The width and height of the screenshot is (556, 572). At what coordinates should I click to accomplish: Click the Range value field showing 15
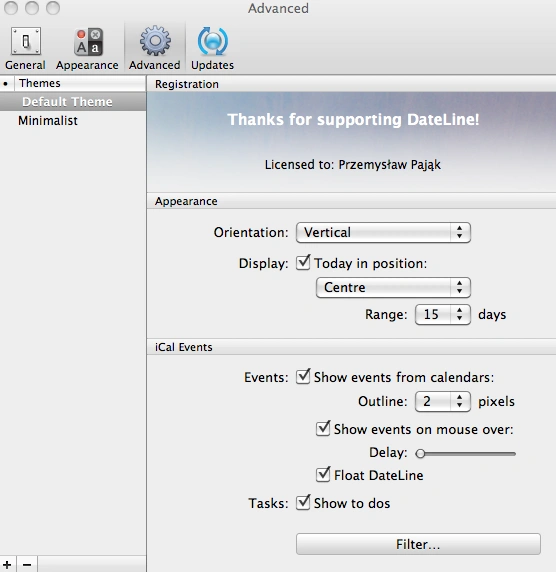pos(433,314)
